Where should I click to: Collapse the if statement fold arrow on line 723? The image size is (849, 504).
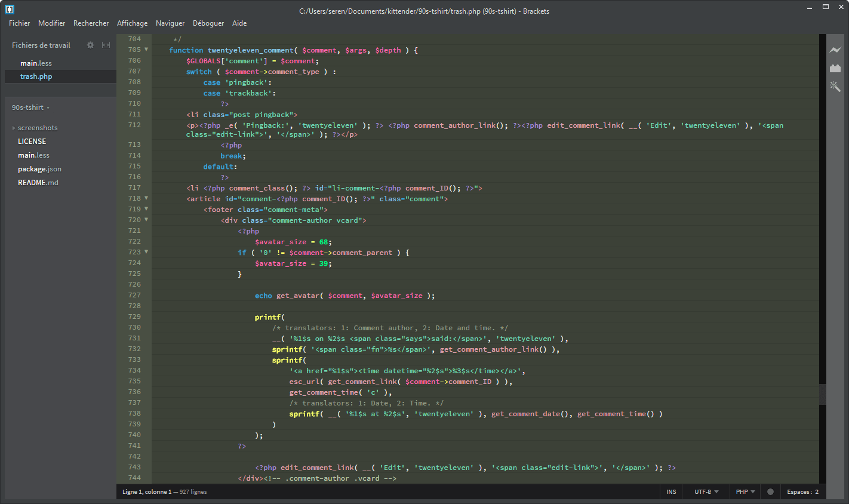pyautogui.click(x=147, y=251)
